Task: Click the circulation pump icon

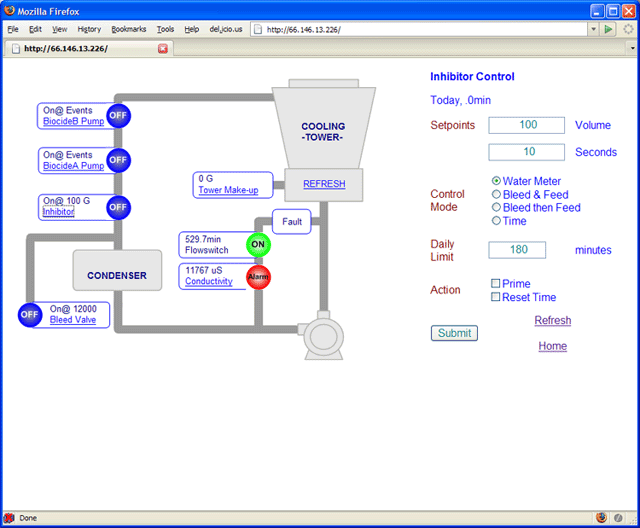Action: [327, 335]
